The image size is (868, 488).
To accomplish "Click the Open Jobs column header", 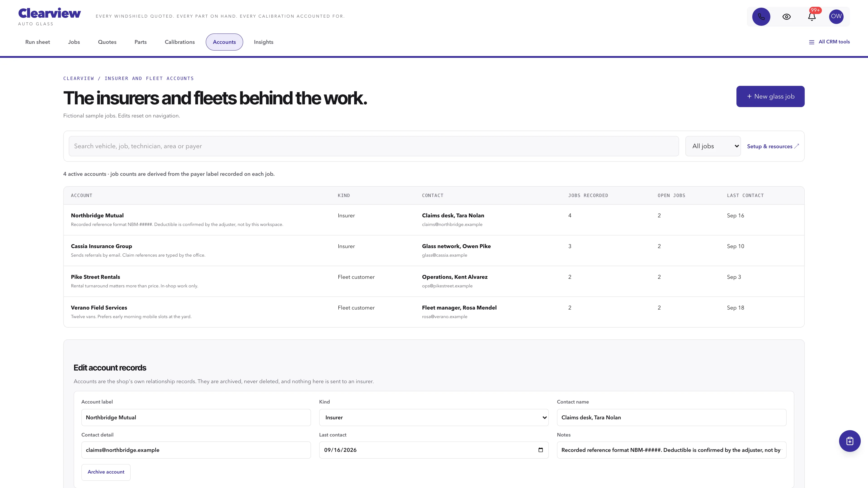I will (671, 195).
